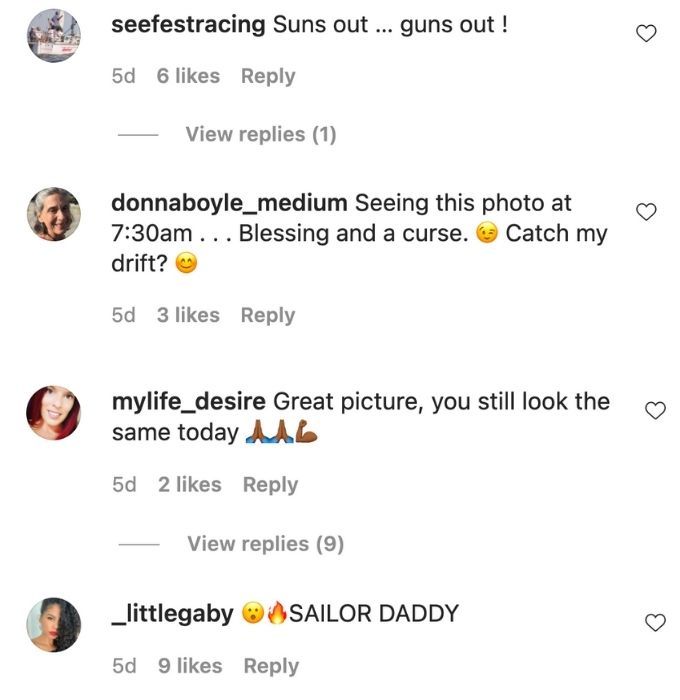
Task: Open _littlegaby's profile avatar
Action: 54,625
